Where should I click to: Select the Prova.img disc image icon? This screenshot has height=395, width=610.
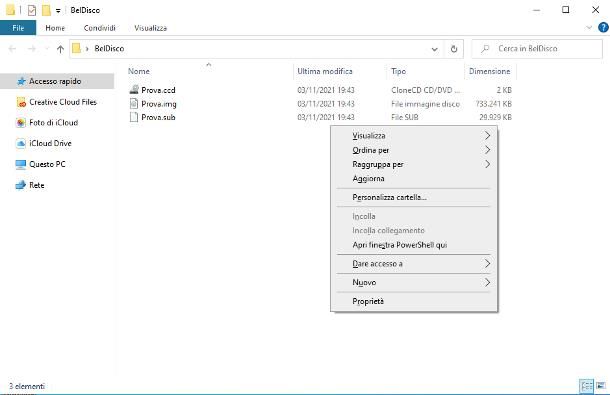click(134, 104)
